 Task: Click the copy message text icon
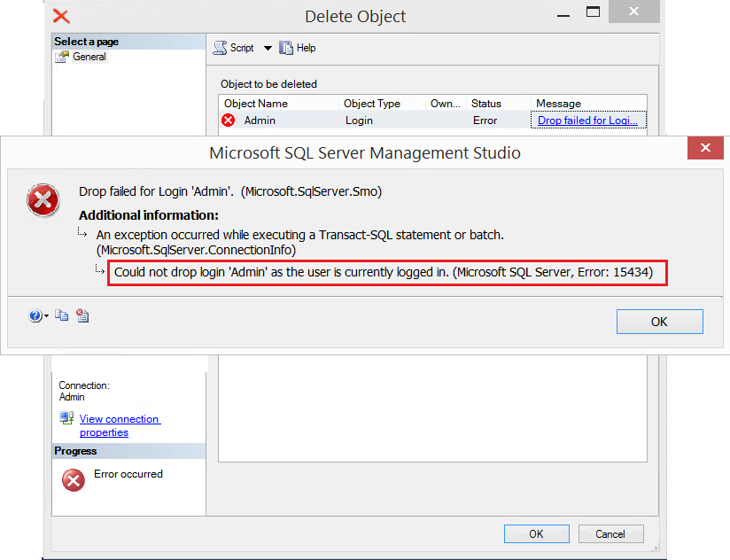click(x=61, y=315)
